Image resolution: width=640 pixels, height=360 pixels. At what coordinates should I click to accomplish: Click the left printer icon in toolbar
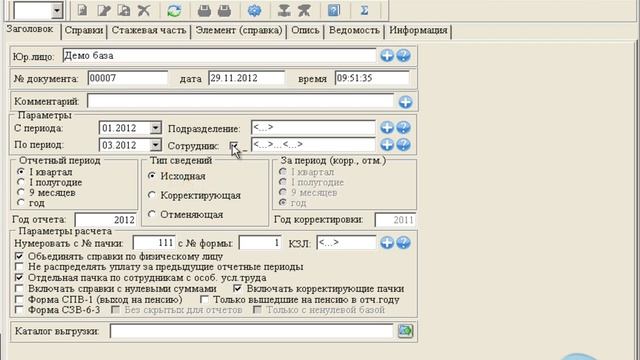(204, 10)
